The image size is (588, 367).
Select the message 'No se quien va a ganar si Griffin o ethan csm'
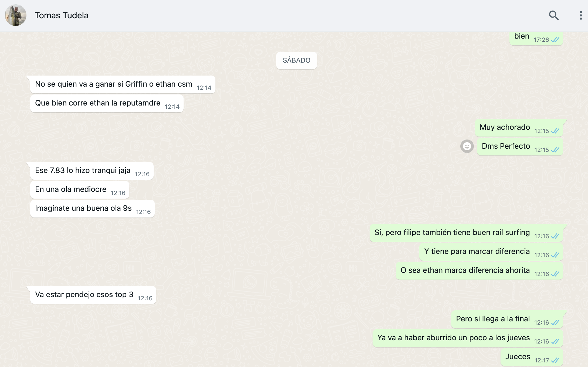123,84
